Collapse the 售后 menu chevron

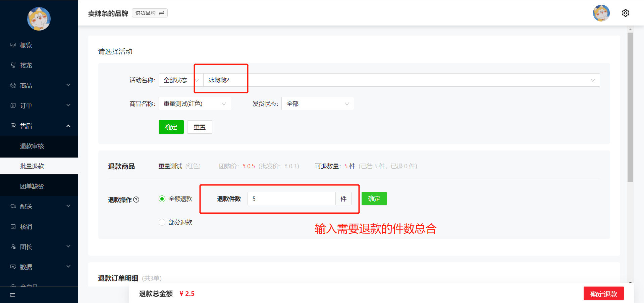click(68, 126)
